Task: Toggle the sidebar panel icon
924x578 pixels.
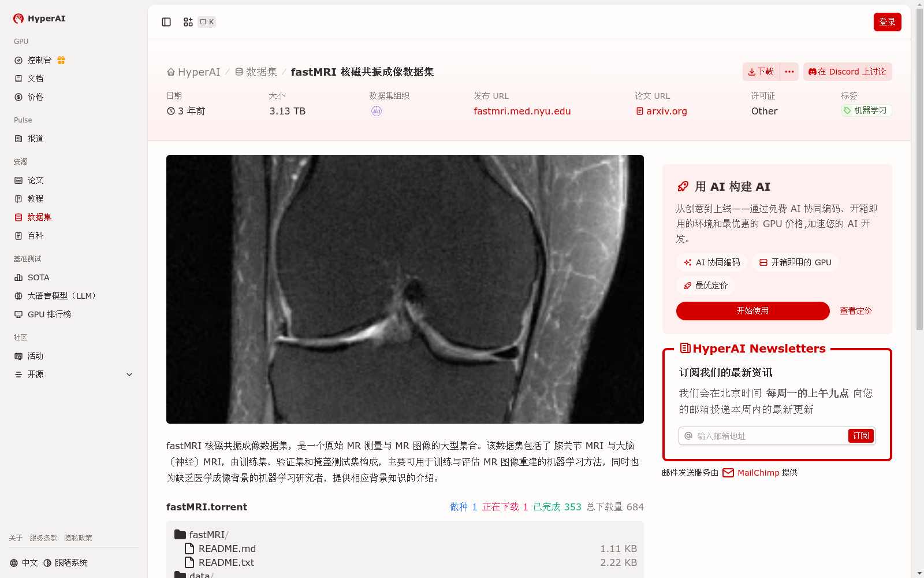Action: click(166, 22)
